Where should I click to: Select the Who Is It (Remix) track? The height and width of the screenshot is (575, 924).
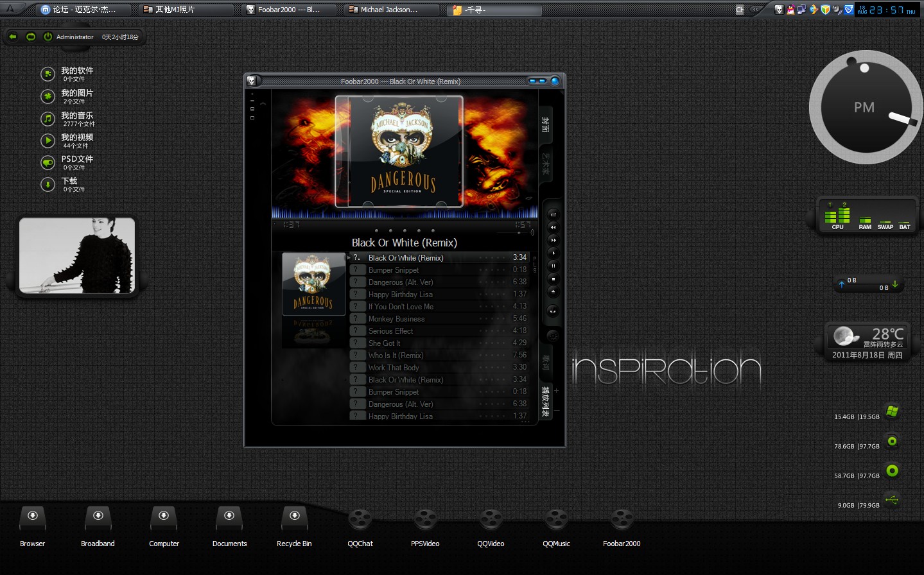point(439,356)
